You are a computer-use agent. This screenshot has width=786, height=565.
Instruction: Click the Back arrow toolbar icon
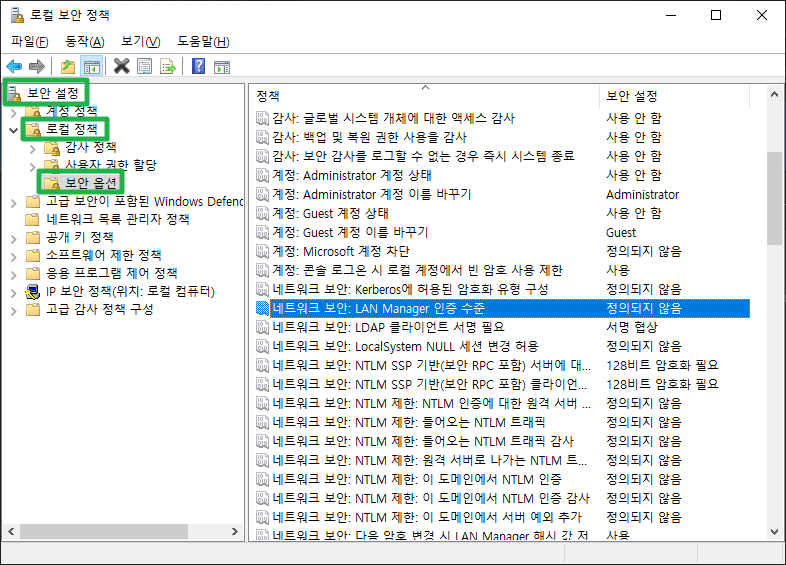[15, 67]
